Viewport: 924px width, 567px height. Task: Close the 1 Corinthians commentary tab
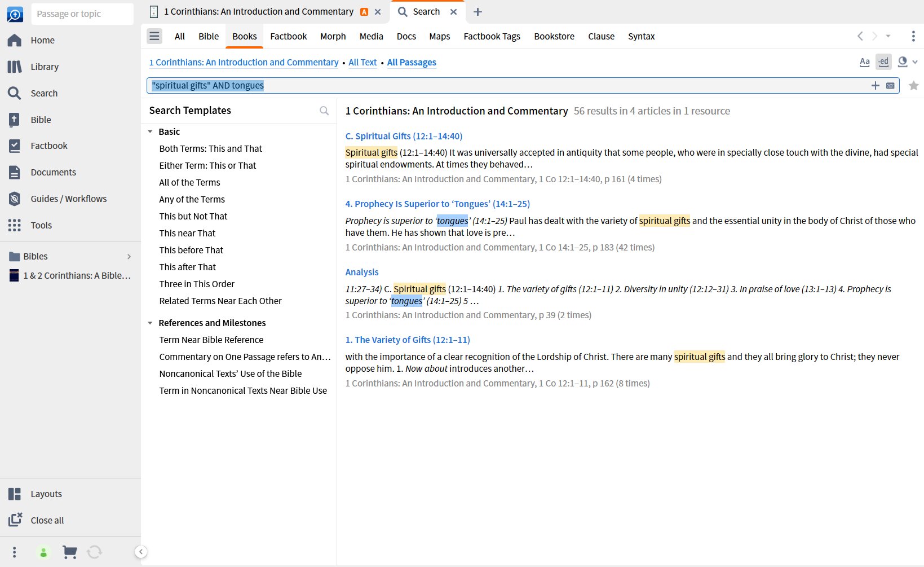pos(378,12)
